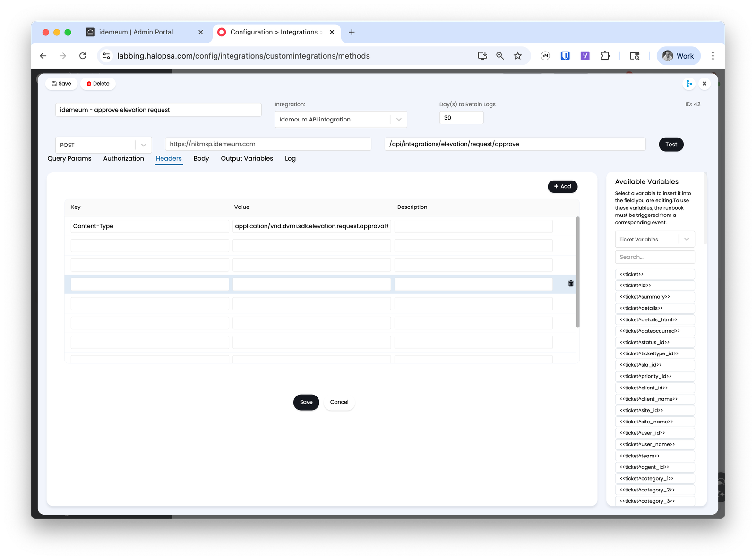This screenshot has width=756, height=560.
Task: Insert the <<ticket^dateoccurred>> variable
Action: point(655,331)
